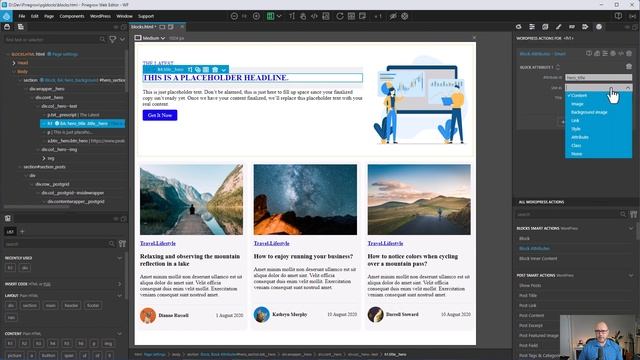
Task: Expand the head node in the tree
Action: tap(14, 63)
